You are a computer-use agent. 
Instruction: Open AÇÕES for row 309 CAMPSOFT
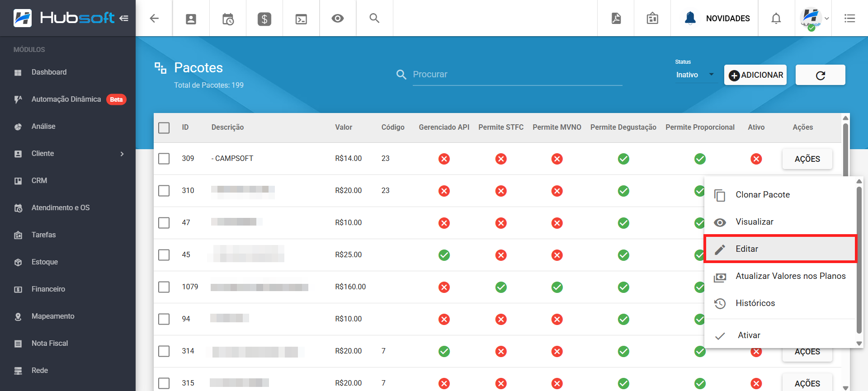(x=807, y=159)
